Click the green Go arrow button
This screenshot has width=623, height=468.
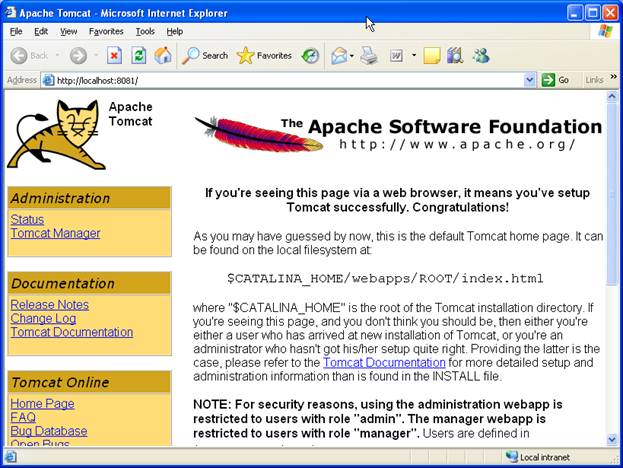(548, 80)
